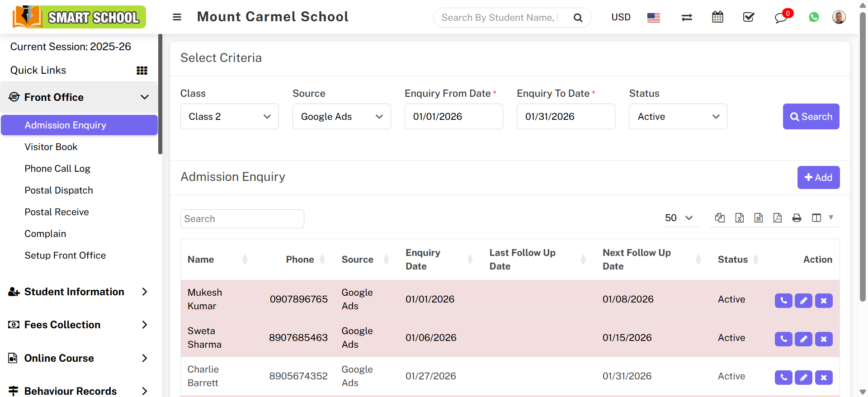Print the admission enquiry table
Screen dimensions: 868x397
click(x=797, y=218)
